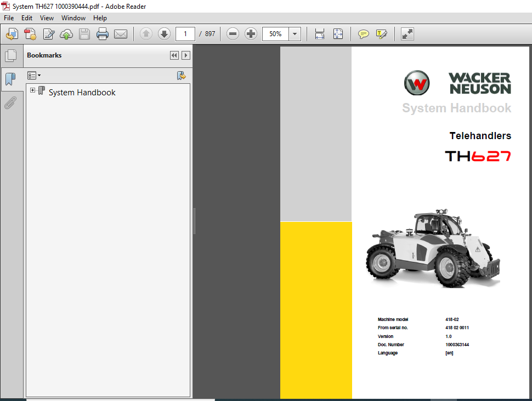The height and width of the screenshot is (401, 532).
Task: Add a sticky note comment
Action: click(364, 34)
